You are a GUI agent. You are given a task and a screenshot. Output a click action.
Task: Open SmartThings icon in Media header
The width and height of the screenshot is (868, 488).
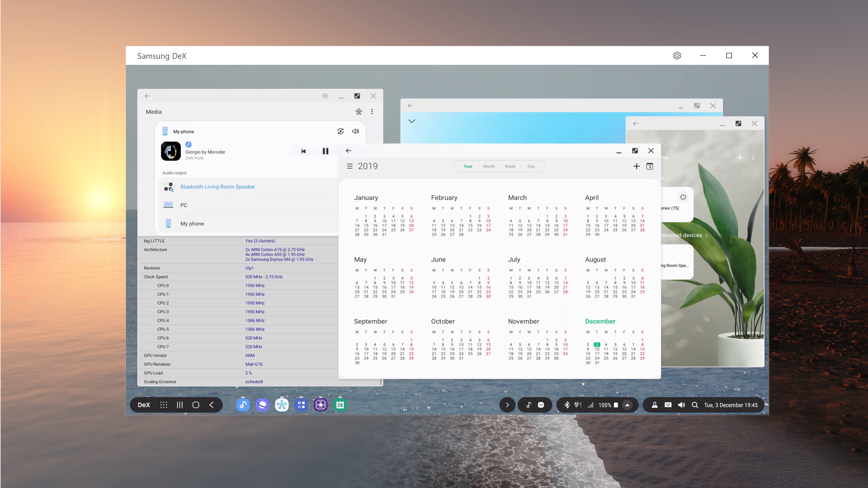(x=359, y=111)
